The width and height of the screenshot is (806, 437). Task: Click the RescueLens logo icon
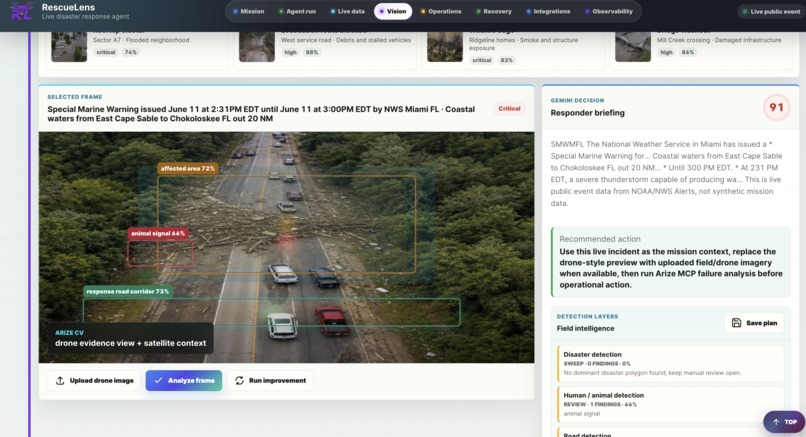pos(22,11)
